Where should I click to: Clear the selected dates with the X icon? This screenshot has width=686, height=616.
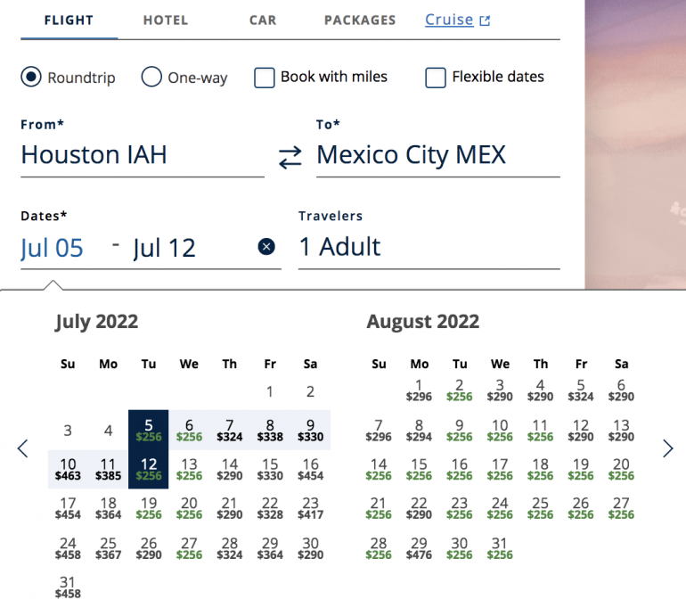266,247
